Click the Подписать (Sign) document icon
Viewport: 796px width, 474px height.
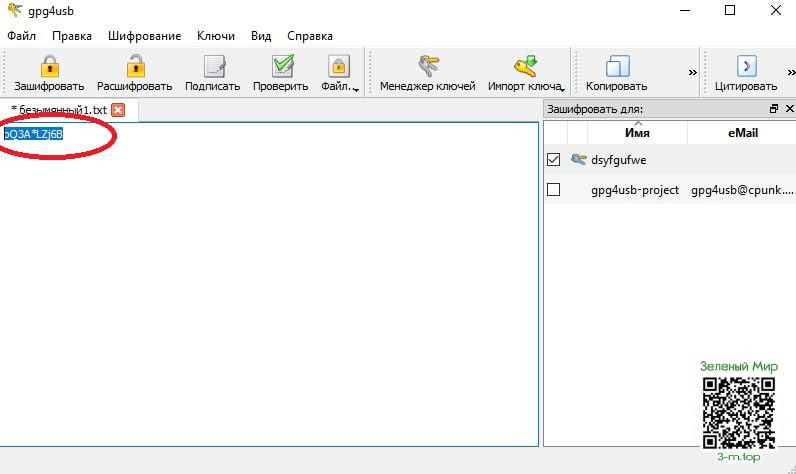point(213,67)
